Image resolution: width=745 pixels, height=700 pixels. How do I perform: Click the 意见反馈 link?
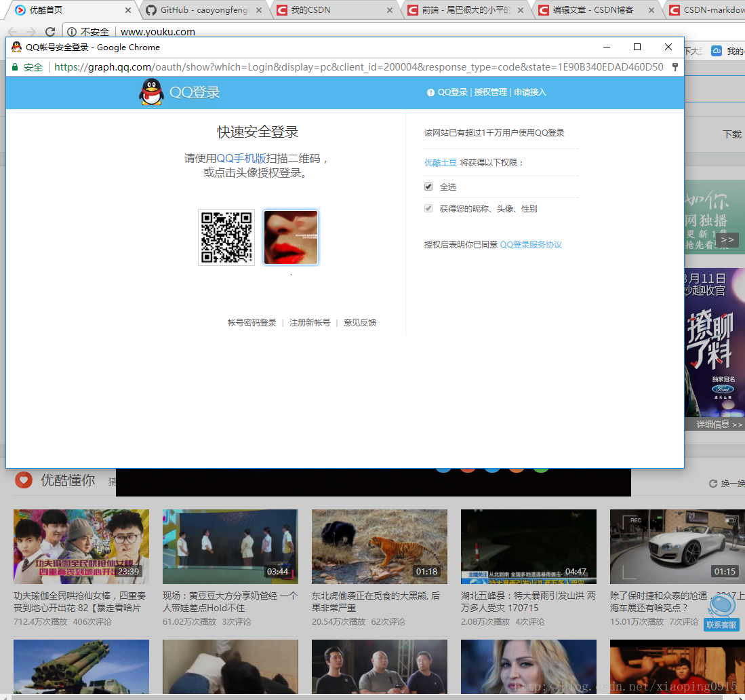(x=360, y=323)
